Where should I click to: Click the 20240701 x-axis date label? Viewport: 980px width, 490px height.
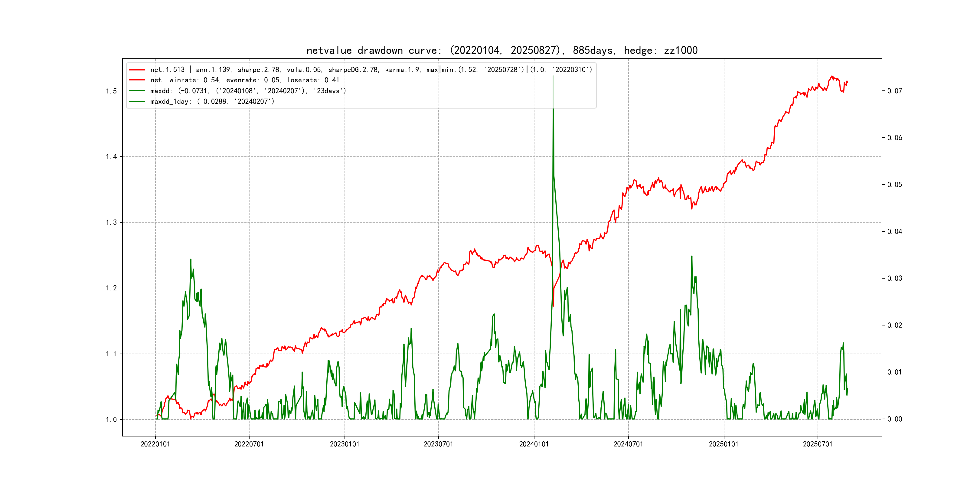coord(628,444)
